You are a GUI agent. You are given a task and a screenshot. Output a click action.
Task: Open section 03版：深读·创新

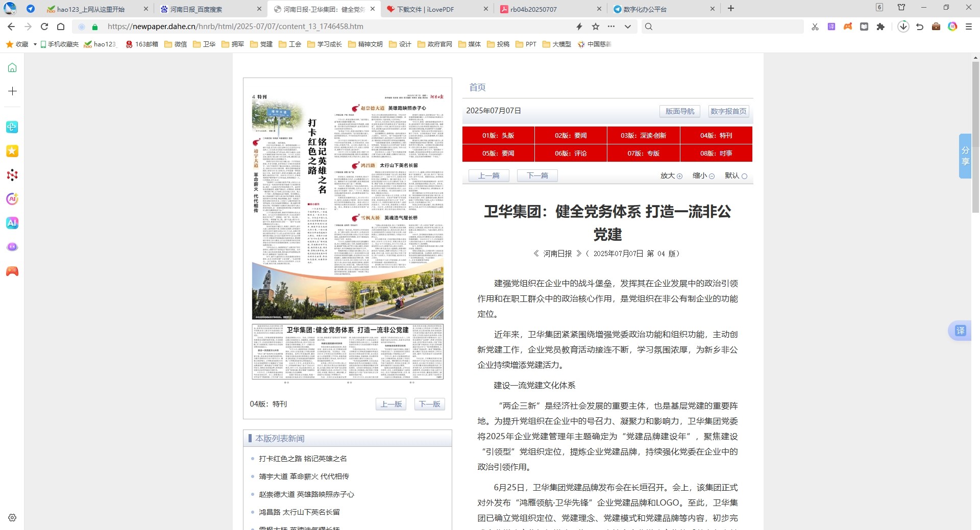(643, 135)
